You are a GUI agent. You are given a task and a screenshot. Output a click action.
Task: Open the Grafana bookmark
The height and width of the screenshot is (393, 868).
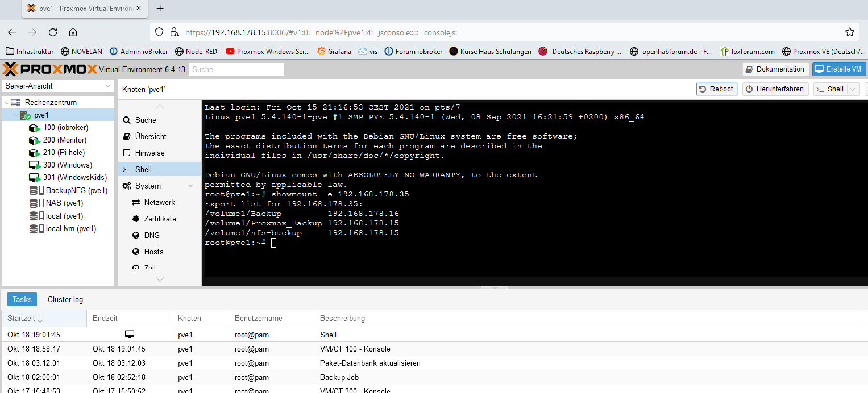coord(334,51)
